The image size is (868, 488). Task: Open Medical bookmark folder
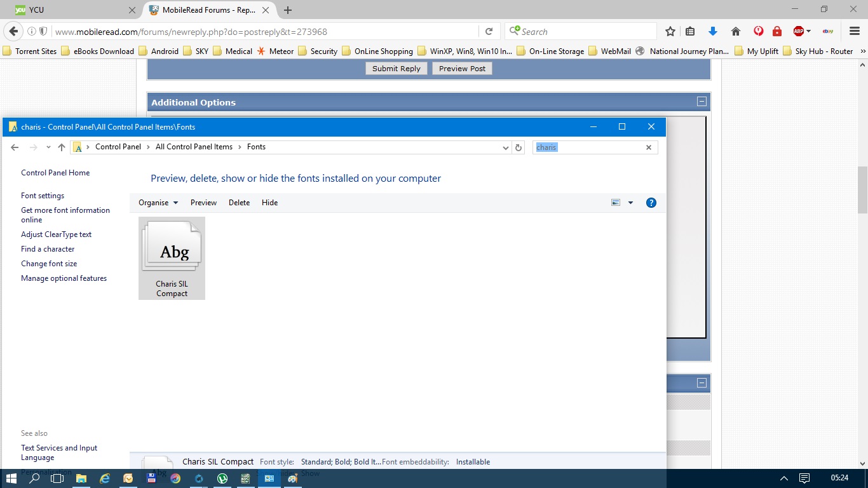coord(233,51)
